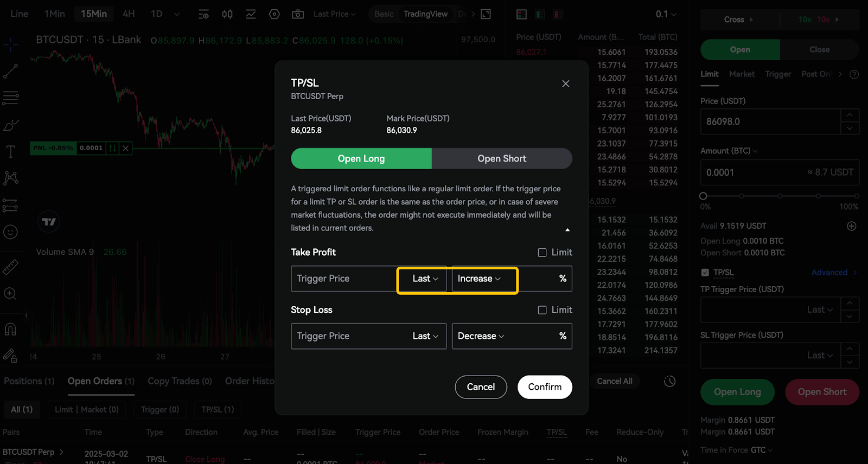This screenshot has height=464, width=868.
Task: Show sell-only order book view
Action: [558, 14]
